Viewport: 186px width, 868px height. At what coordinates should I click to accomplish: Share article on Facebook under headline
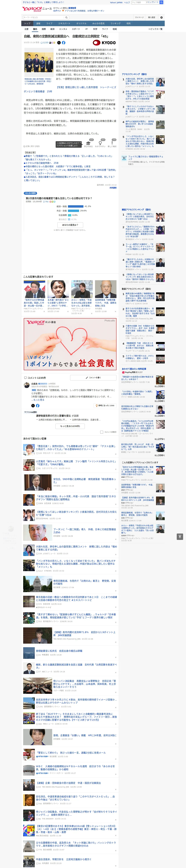click(x=63, y=43)
